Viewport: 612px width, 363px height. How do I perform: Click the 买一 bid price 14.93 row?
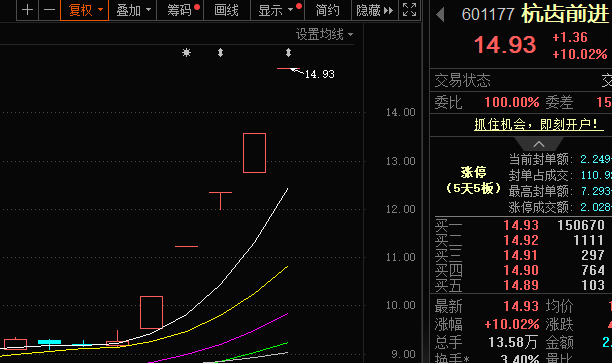coord(520,225)
